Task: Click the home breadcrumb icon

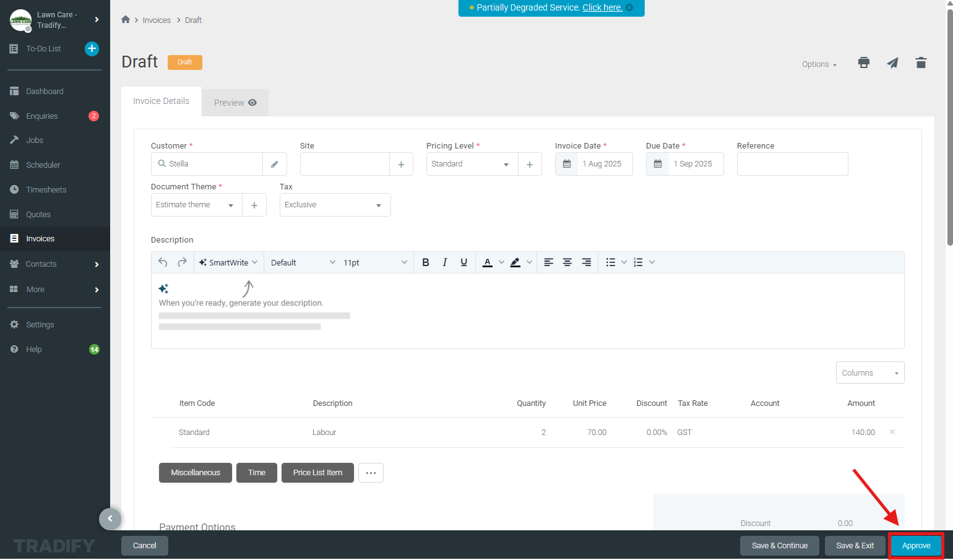Action: click(126, 20)
